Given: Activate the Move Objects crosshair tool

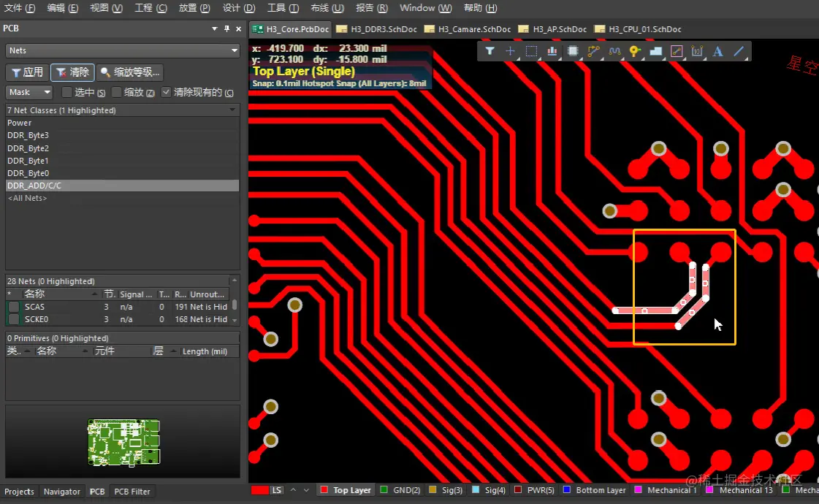Looking at the screenshot, I should click(x=510, y=51).
